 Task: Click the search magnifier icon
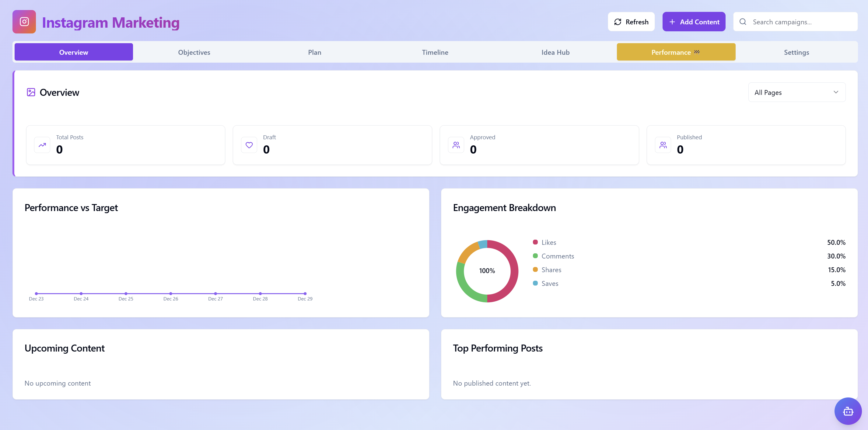743,22
